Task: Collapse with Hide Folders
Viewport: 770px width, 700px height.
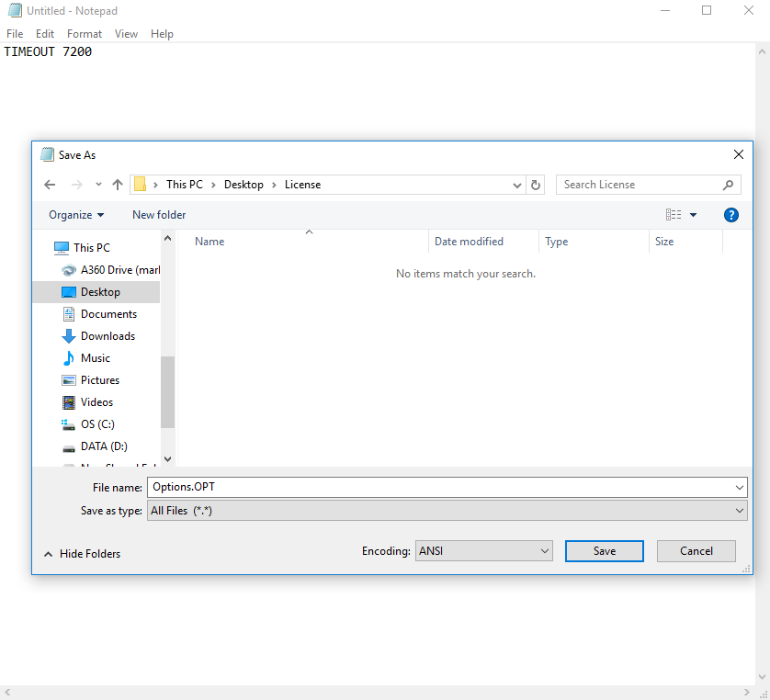Action: (82, 554)
